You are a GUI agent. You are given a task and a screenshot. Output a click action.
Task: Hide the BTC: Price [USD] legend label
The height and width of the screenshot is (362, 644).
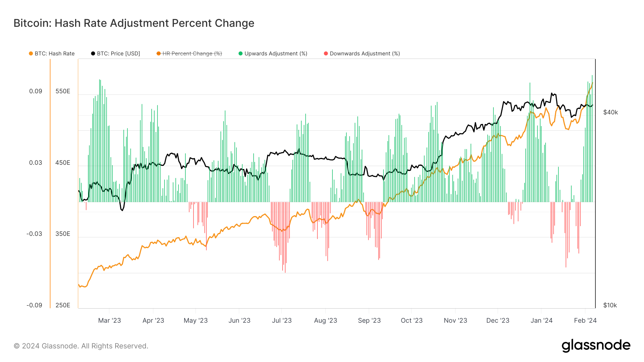point(118,54)
